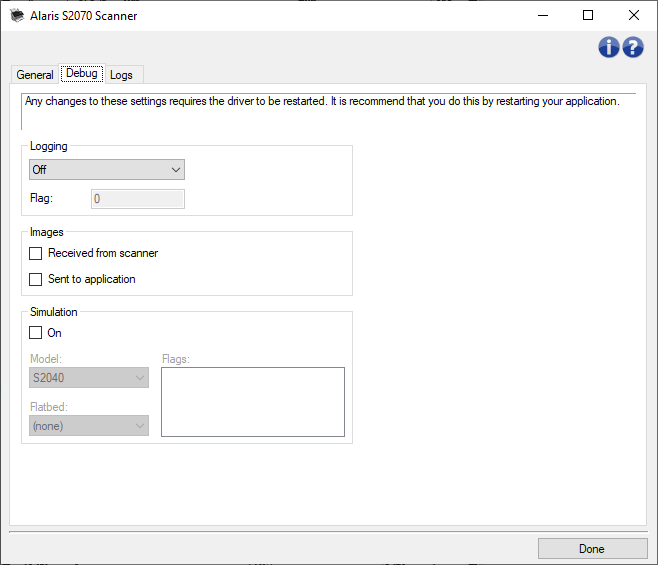Open the Flatbed (none) dropdown
Viewport: 658px width, 565px height.
(x=90, y=426)
